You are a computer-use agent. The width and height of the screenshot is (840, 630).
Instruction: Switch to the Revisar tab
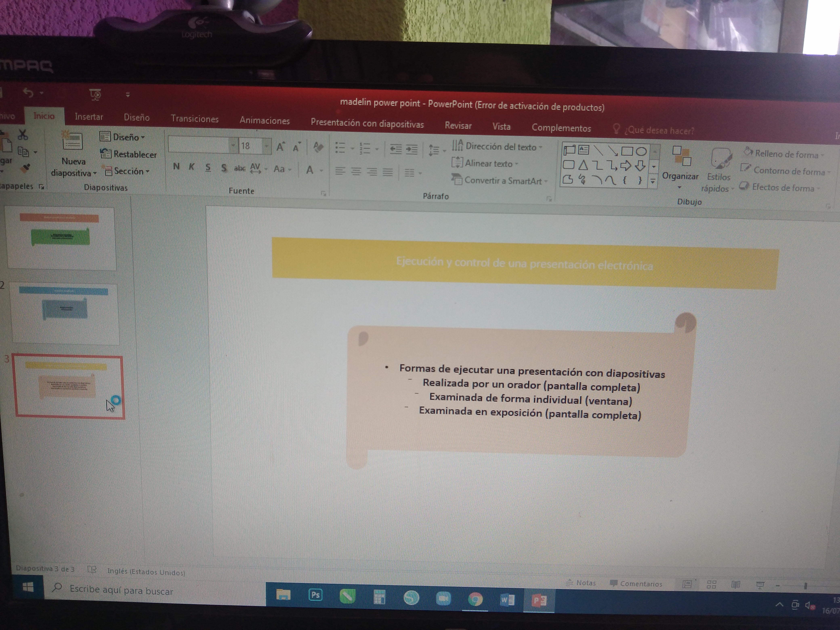click(x=458, y=126)
